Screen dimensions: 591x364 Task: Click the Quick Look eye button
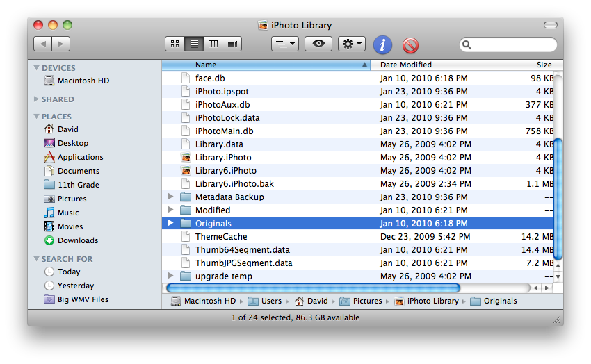click(318, 44)
